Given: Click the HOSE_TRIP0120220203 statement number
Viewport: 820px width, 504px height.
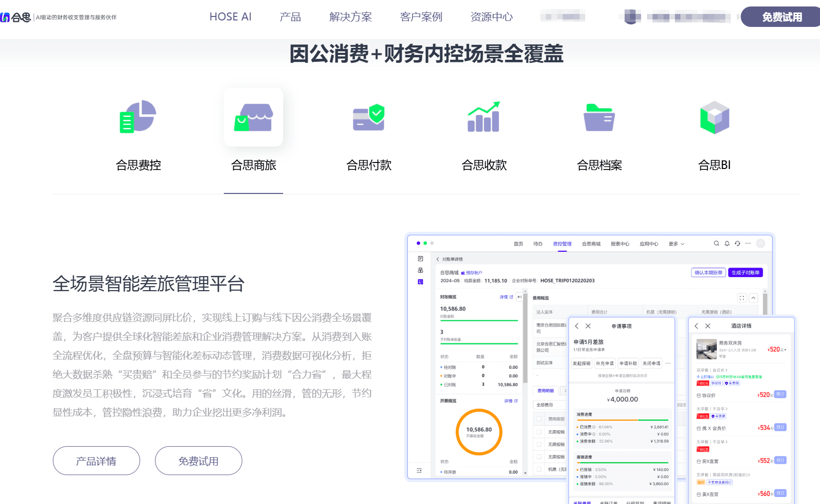Looking at the screenshot, I should click(x=567, y=281).
